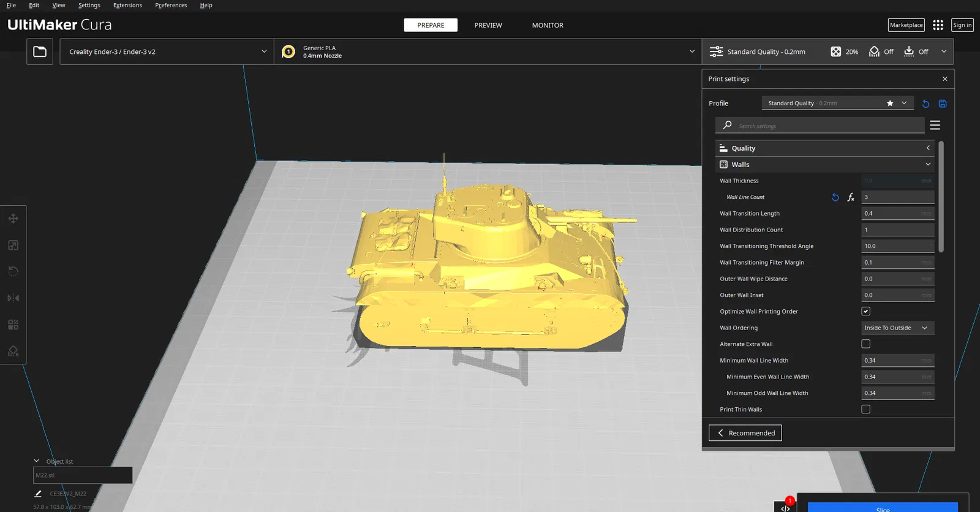Enable Print Thin Walls checkbox

(865, 409)
